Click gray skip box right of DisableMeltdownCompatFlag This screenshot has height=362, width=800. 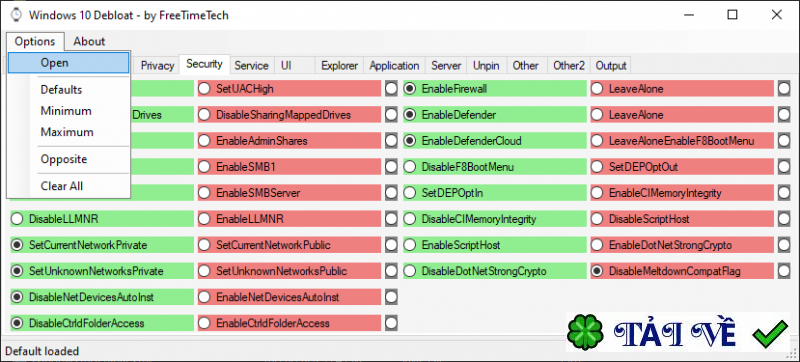tap(784, 271)
